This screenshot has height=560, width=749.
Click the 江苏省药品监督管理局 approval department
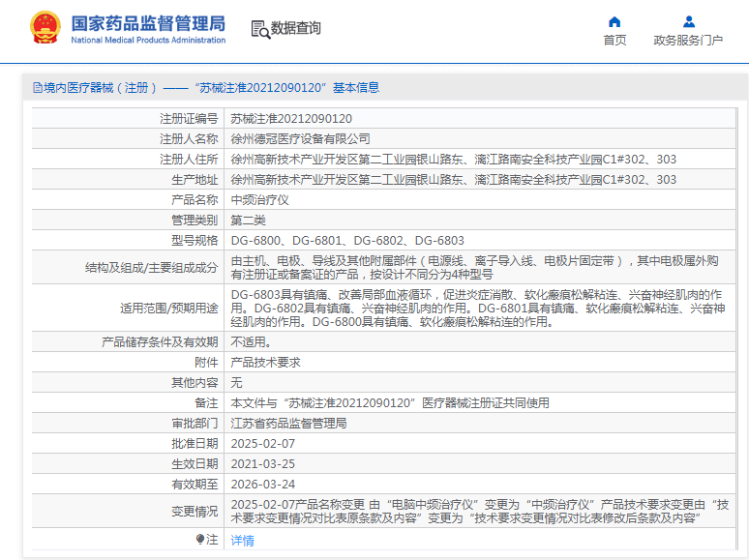288,423
